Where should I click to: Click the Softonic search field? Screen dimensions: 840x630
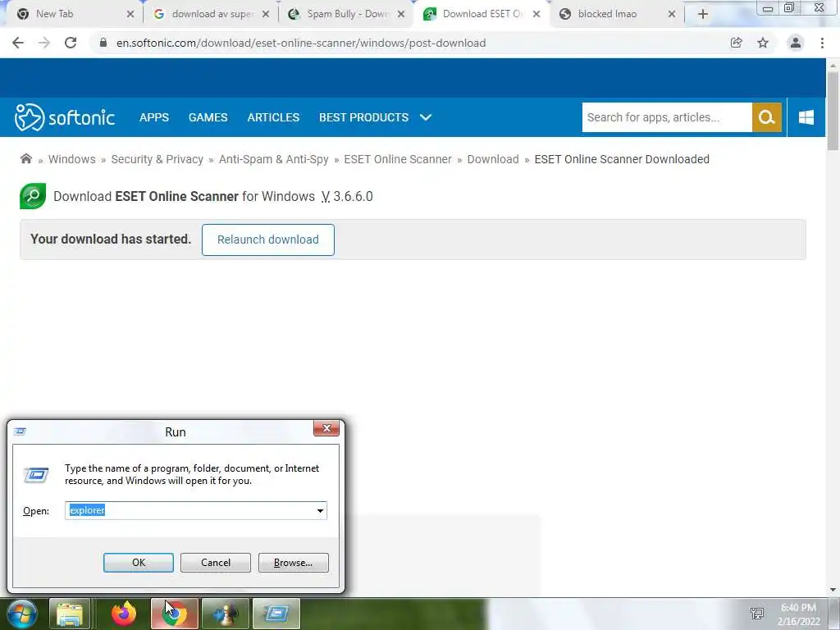pyautogui.click(x=667, y=117)
